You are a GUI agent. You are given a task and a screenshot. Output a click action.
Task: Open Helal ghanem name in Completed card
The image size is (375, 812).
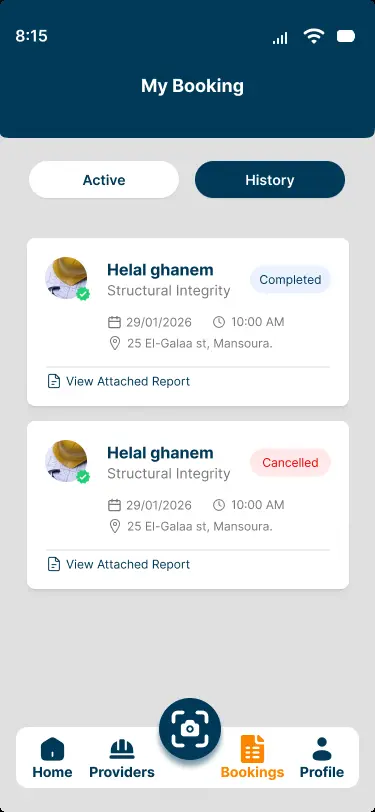coord(160,270)
